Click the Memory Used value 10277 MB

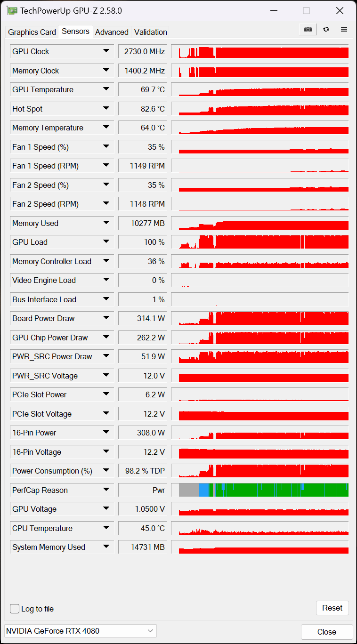click(x=143, y=223)
